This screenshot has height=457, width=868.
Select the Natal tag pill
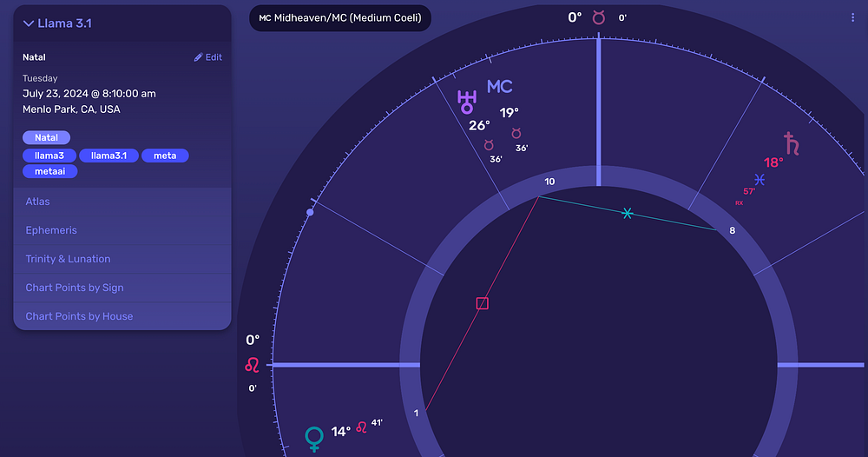[x=47, y=137]
